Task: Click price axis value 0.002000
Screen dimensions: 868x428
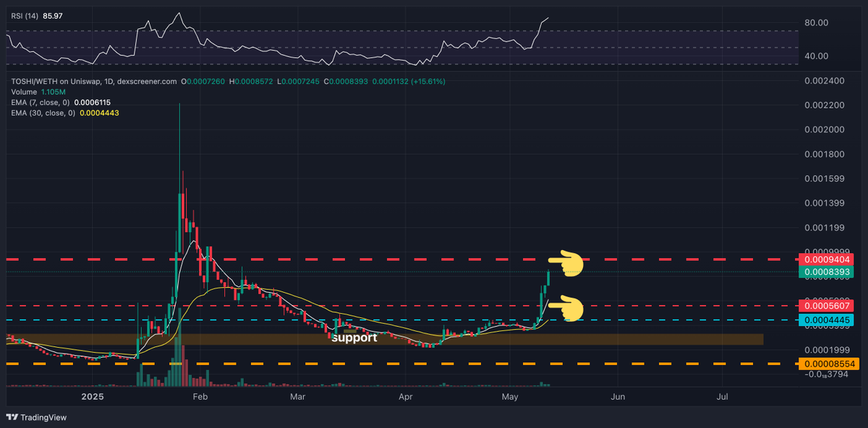Action: click(x=824, y=130)
